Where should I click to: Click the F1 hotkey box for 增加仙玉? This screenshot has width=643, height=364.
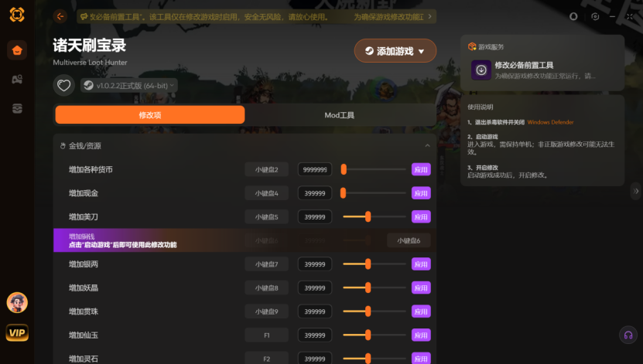coord(267,335)
